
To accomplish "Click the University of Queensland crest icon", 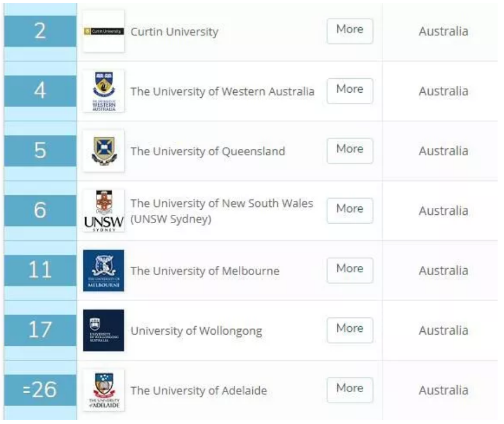I will coord(103,151).
